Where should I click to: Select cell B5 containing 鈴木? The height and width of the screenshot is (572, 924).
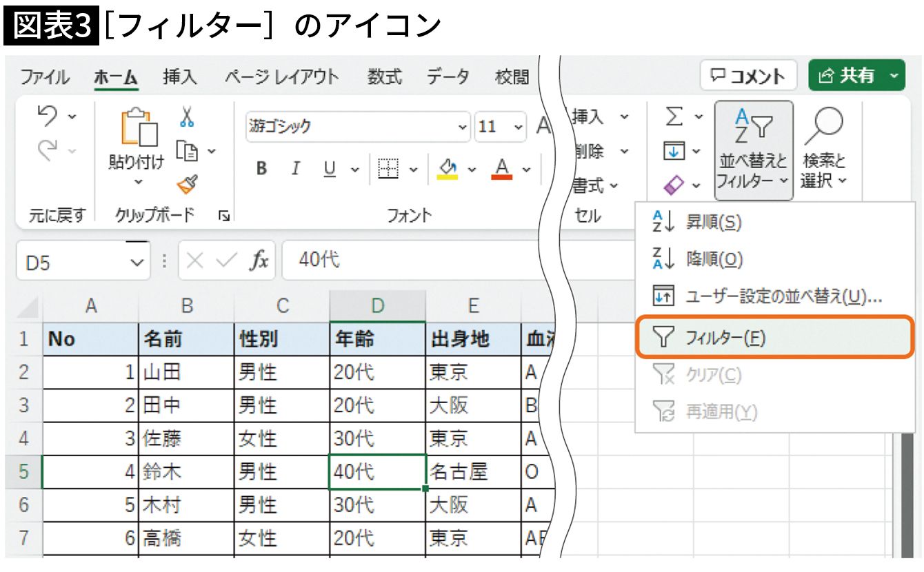[186, 472]
